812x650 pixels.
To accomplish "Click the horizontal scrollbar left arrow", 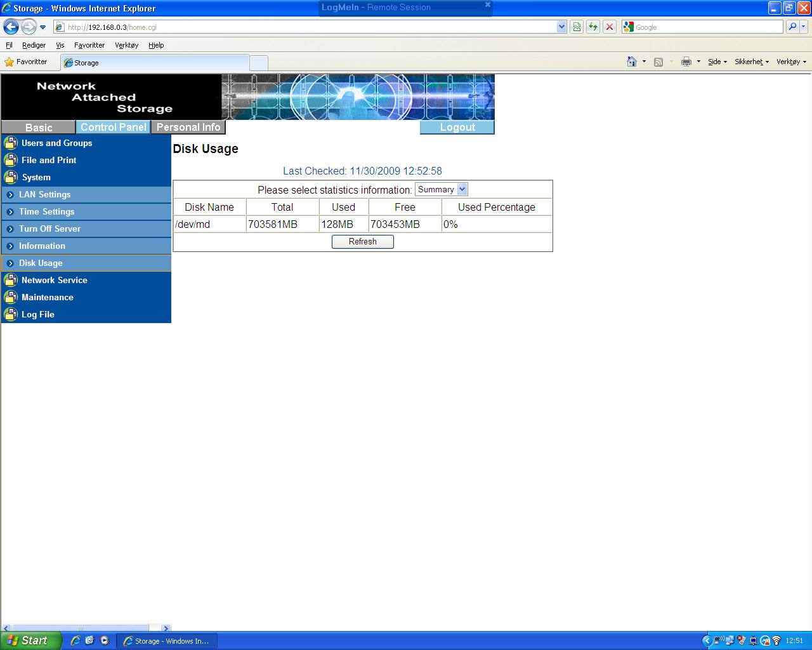I will pos(6,628).
